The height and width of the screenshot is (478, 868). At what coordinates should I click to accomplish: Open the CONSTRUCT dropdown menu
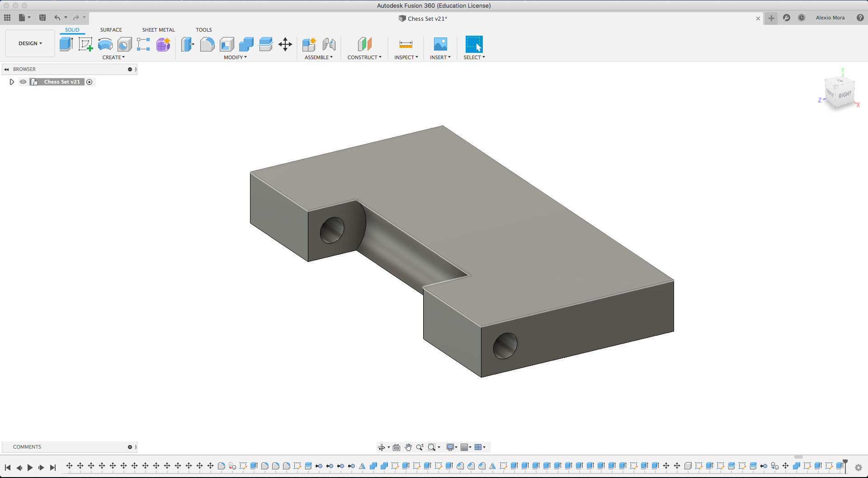pyautogui.click(x=364, y=57)
